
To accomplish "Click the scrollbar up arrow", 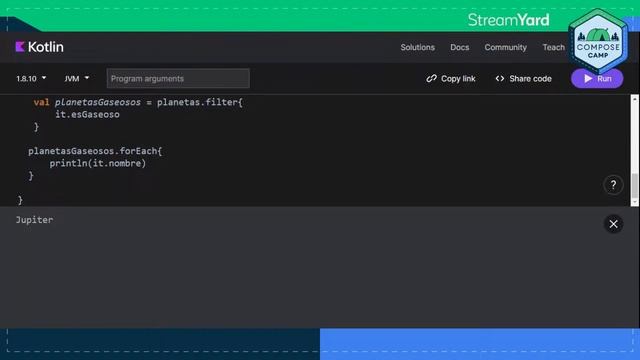I will click(635, 99).
